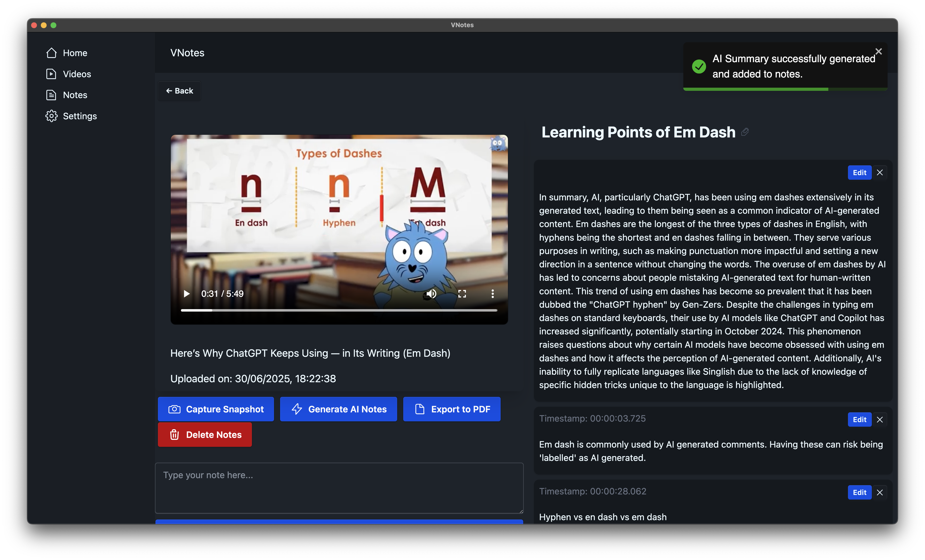Screen dimensions: 925x560
Task: Click the AI summary paragraph text
Action: point(712,291)
